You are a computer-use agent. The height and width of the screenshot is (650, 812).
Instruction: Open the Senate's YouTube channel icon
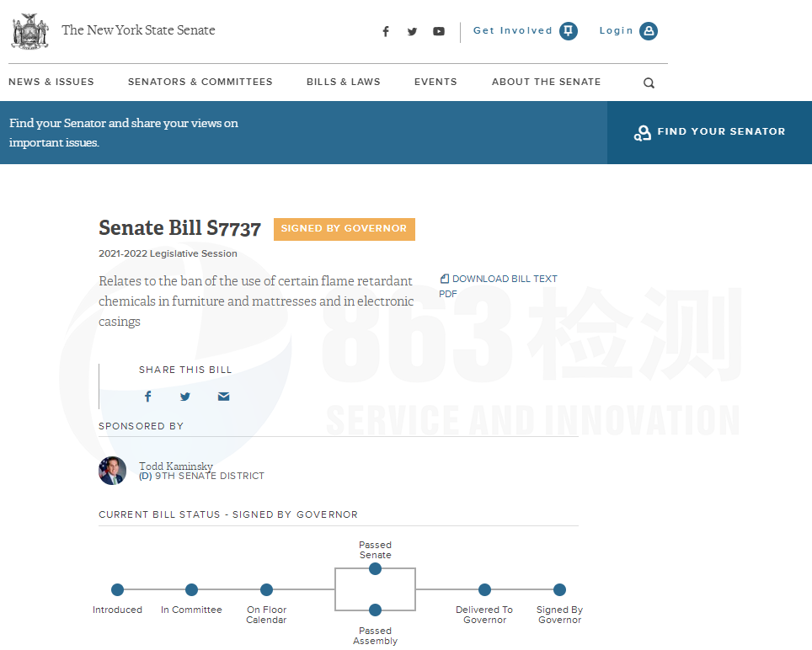coord(439,31)
